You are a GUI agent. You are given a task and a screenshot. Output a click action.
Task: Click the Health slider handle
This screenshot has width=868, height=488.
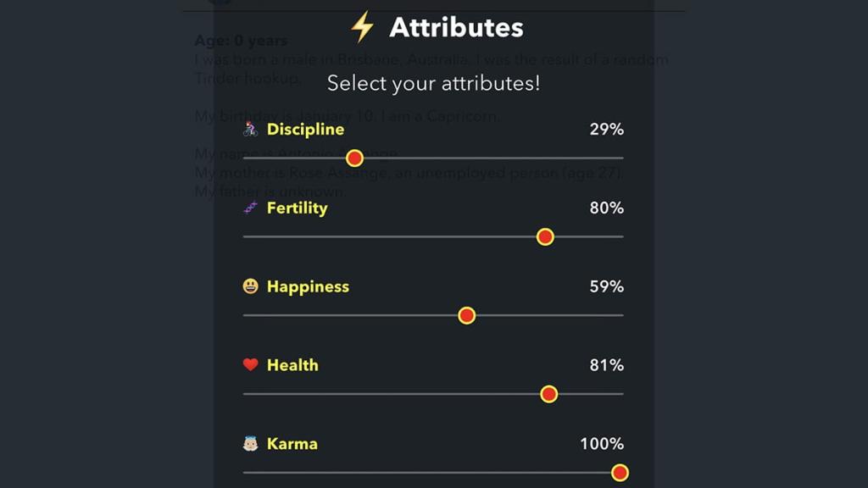pos(549,394)
